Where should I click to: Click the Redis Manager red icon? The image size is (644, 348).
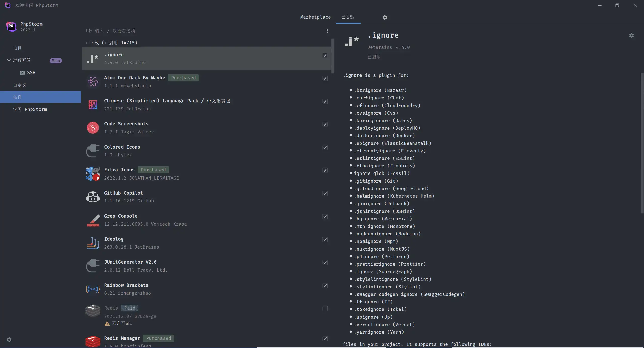93,341
